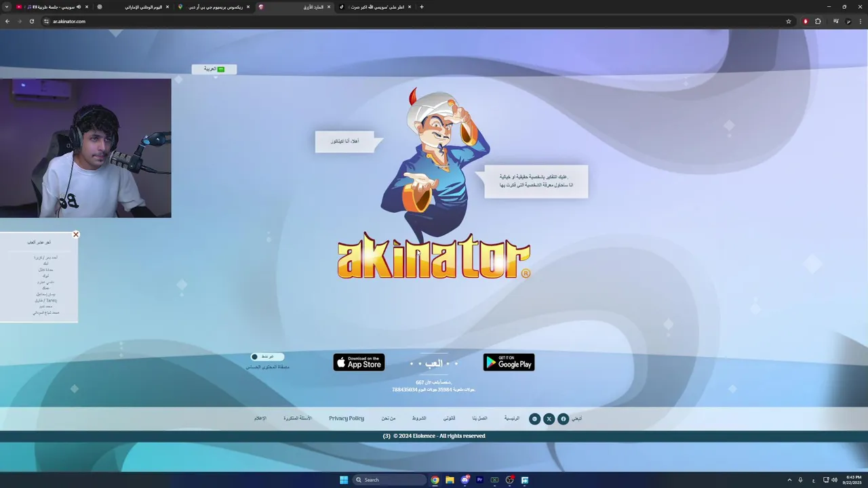Click the Akinator logo
This screenshot has height=488, width=868.
pos(434,256)
